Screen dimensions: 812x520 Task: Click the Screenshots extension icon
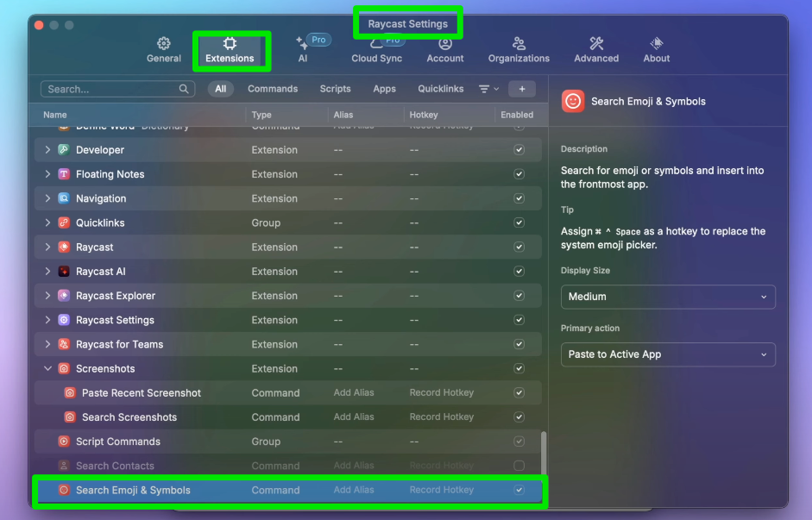point(64,368)
